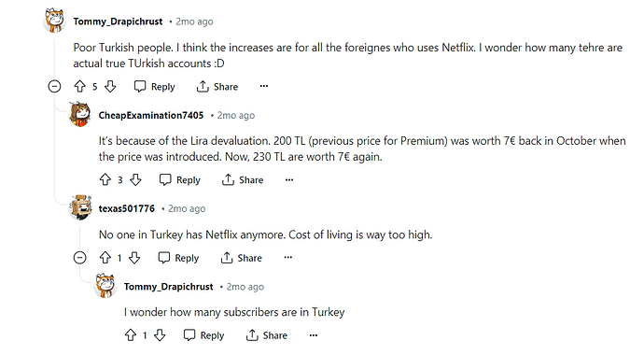Collapse texas501776's comment thread

coord(79,258)
